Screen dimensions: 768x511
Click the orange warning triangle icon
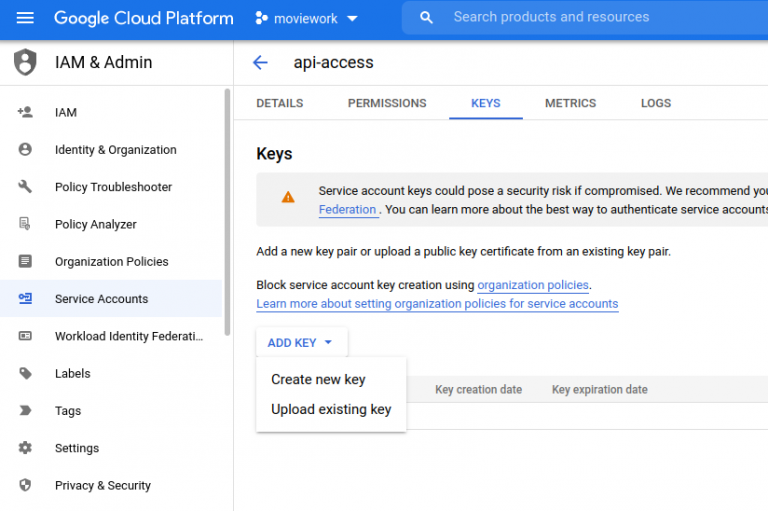(288, 197)
